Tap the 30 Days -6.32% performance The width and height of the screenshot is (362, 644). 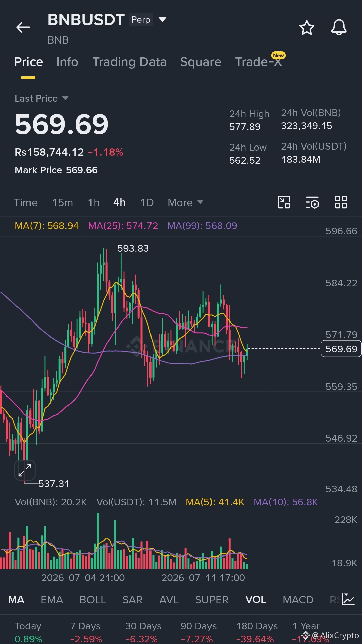pos(143,632)
